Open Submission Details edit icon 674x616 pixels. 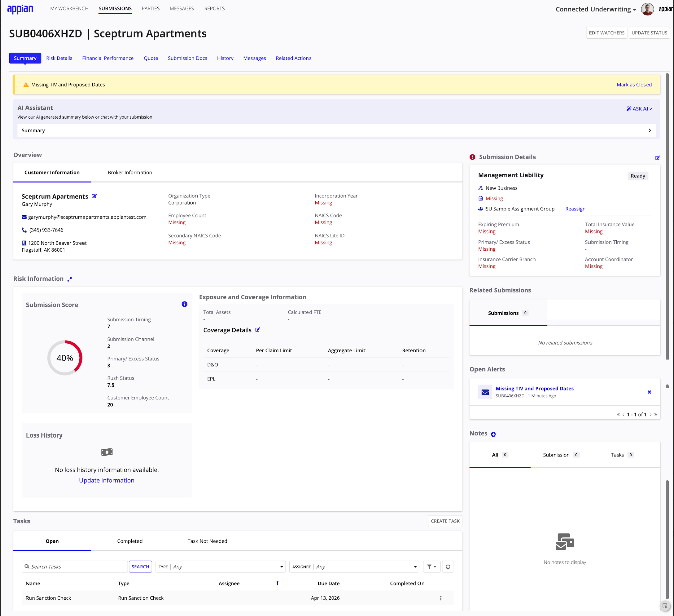click(x=657, y=158)
